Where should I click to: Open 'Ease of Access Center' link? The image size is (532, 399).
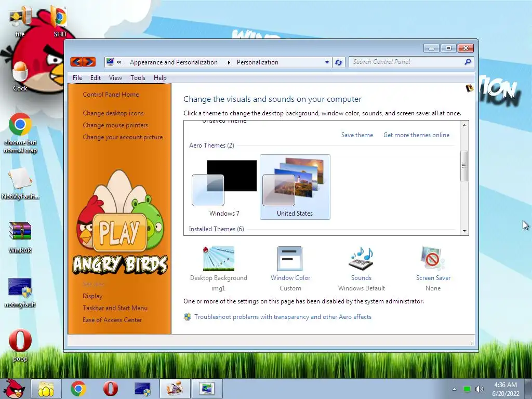point(112,320)
